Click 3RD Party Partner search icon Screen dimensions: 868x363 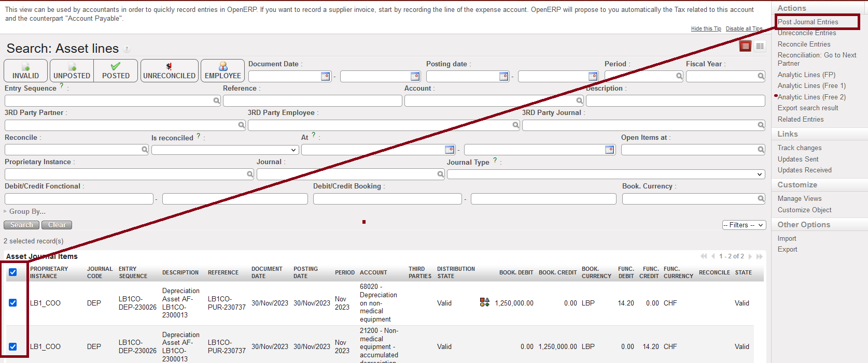[x=242, y=125]
